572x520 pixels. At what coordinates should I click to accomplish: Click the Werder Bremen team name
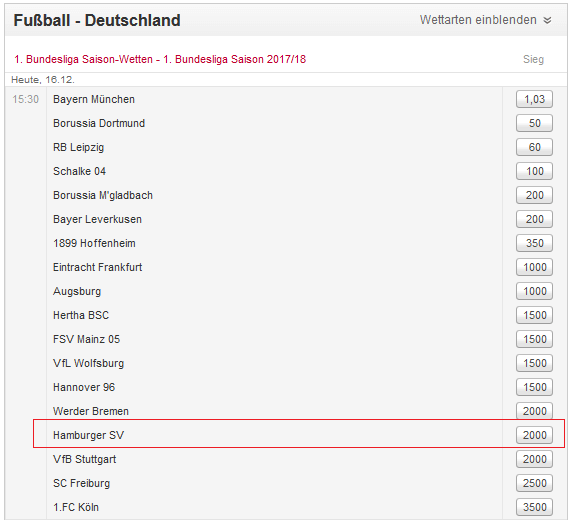click(91, 411)
